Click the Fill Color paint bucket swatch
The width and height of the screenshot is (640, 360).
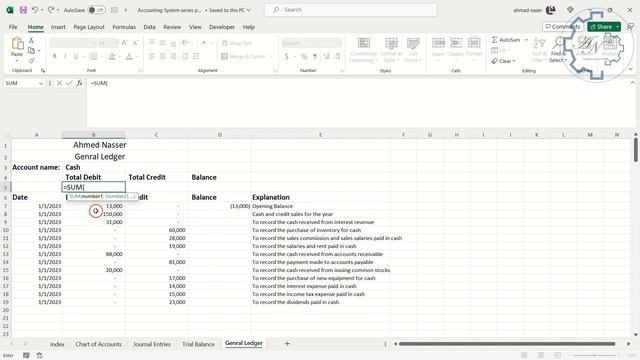coord(112,56)
